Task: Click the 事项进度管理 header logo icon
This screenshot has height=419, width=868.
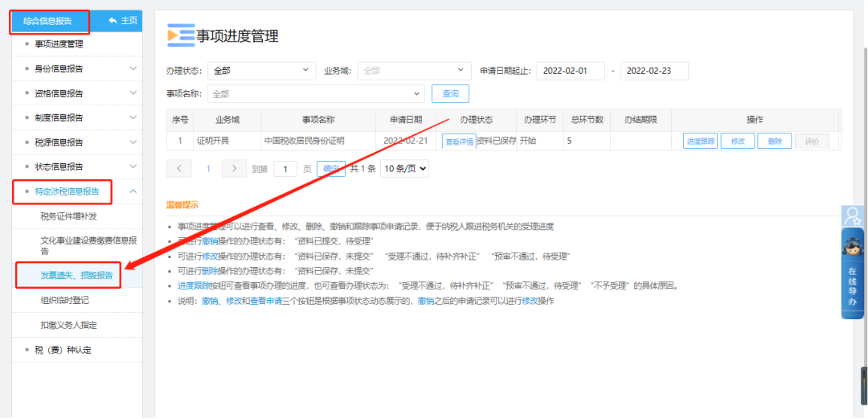Action: 181,36
